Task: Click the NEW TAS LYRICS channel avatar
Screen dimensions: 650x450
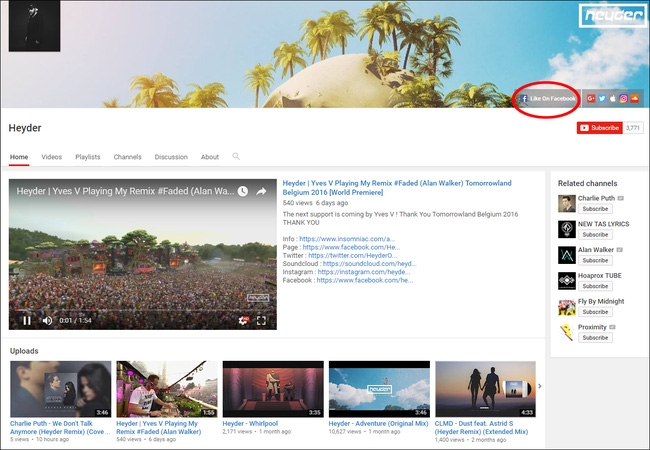Action: coord(567,229)
